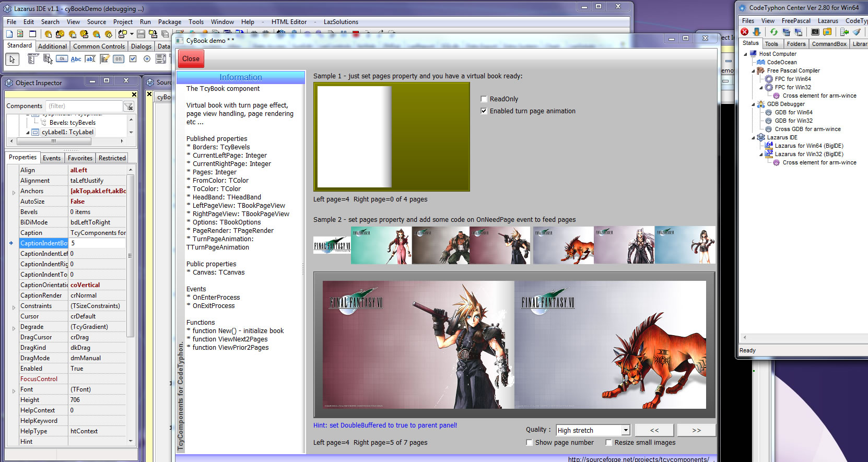Click the trash-can window icon in CodeTyphon Center toolbar
Viewport: 868px width, 462px height.
786,32
